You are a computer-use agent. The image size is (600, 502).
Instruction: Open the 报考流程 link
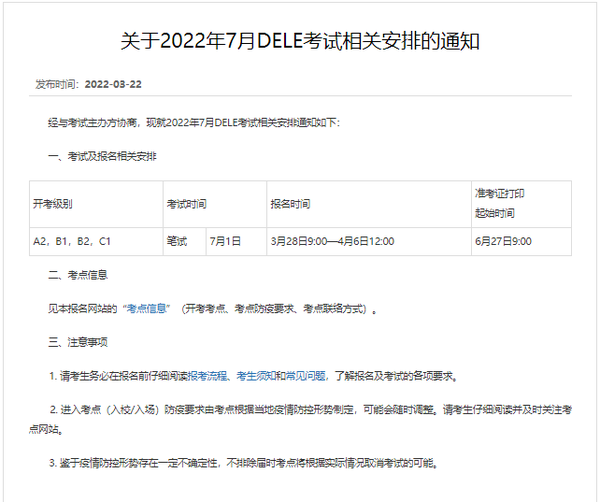click(x=207, y=376)
